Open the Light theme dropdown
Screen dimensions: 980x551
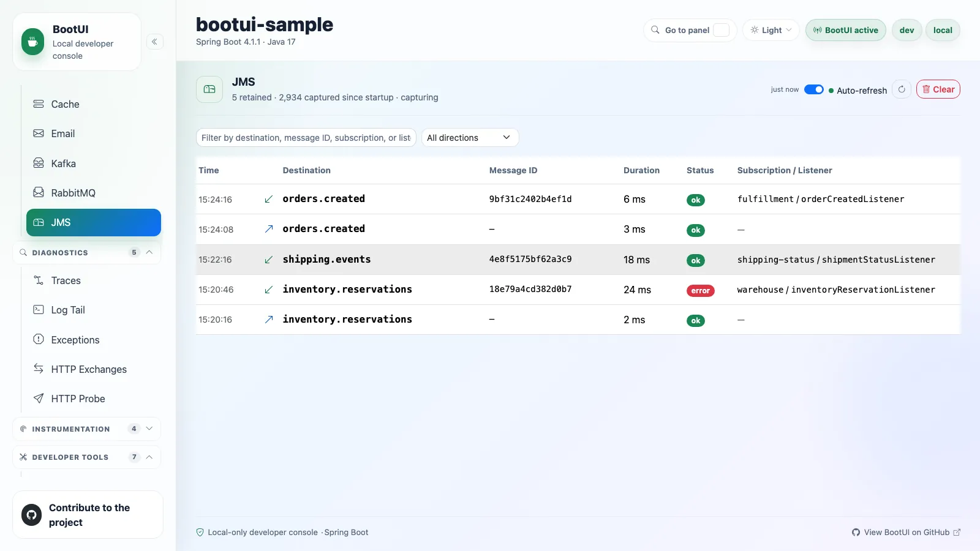coord(771,30)
